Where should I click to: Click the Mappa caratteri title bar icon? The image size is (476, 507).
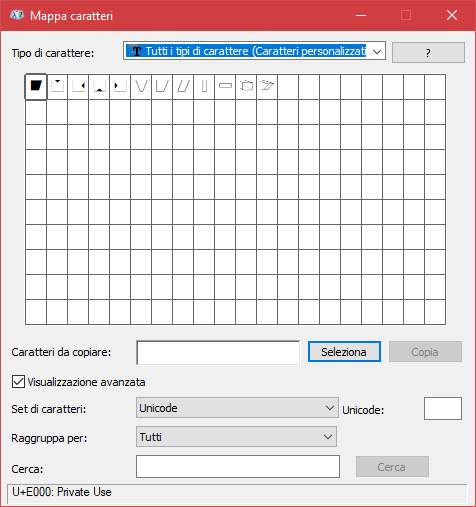(x=17, y=15)
